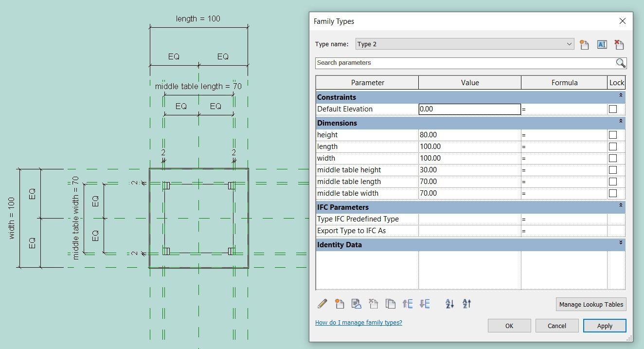Click the Formula column header
This screenshot has height=349, width=644.
point(564,83)
